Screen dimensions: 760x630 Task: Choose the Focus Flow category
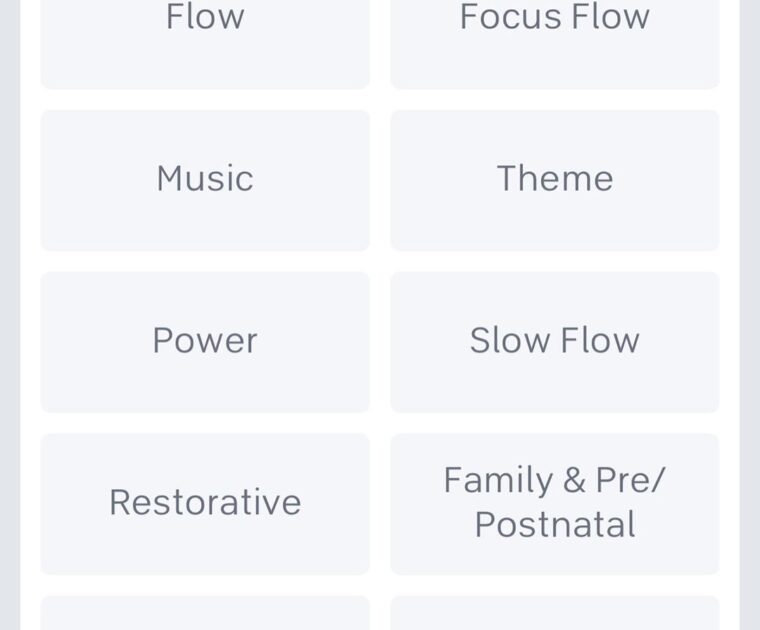(554, 40)
